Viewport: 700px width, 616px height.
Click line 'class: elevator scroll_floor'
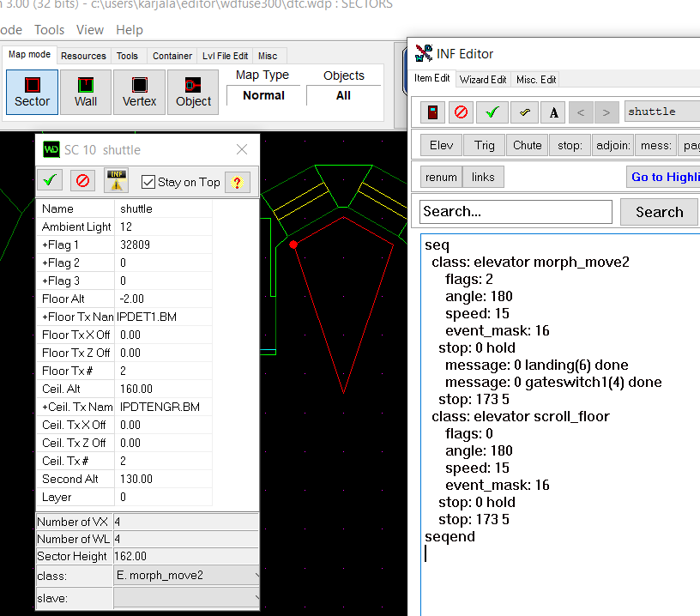click(521, 416)
